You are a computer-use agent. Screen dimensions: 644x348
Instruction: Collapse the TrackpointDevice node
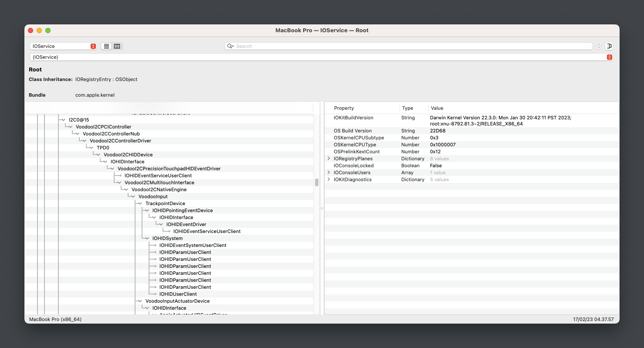(140, 203)
